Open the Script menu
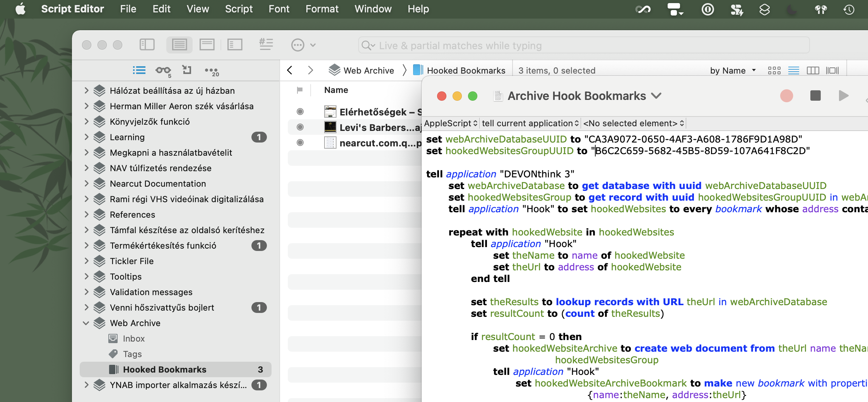This screenshot has height=402, width=868. point(239,9)
